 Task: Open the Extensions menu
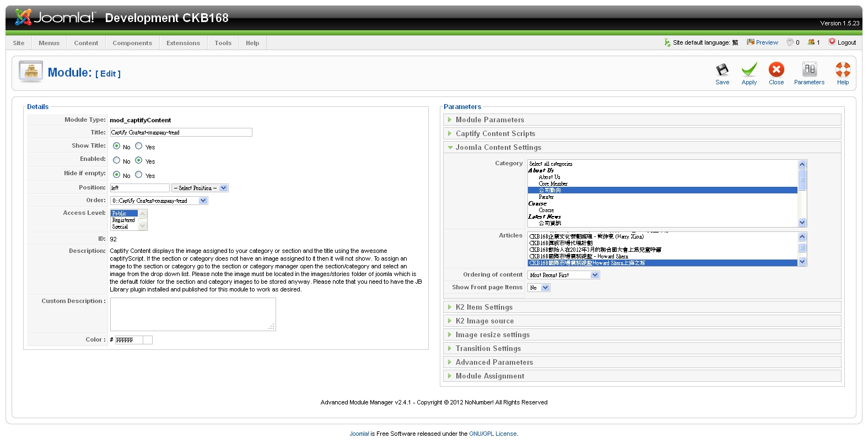[184, 43]
